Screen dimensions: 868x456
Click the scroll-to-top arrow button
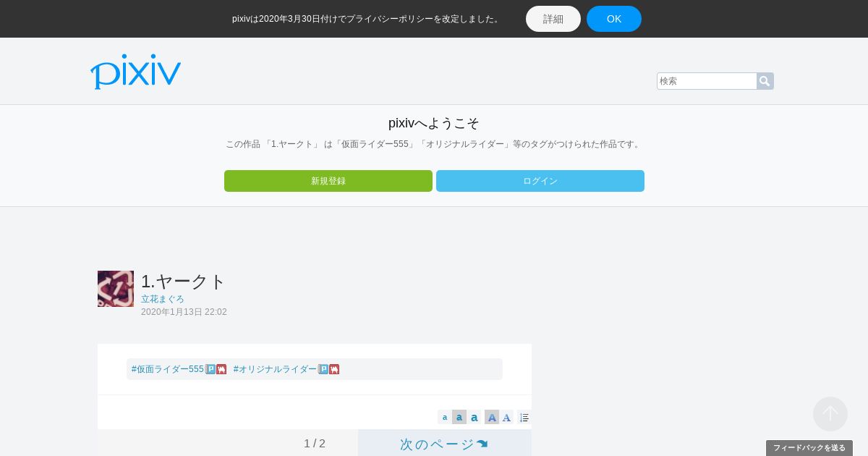[830, 414]
